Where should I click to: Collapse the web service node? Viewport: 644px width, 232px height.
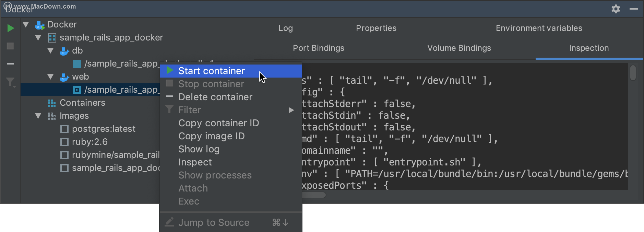50,77
